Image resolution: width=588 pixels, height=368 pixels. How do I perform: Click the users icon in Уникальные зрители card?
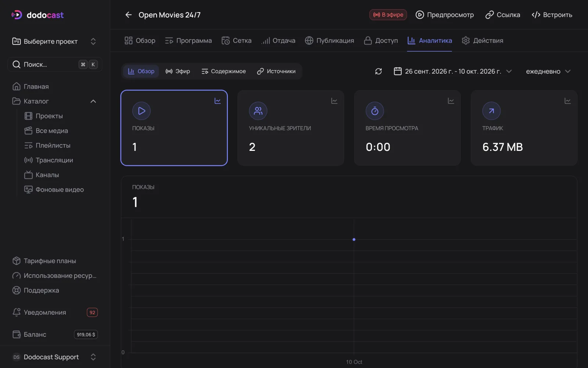point(258,111)
